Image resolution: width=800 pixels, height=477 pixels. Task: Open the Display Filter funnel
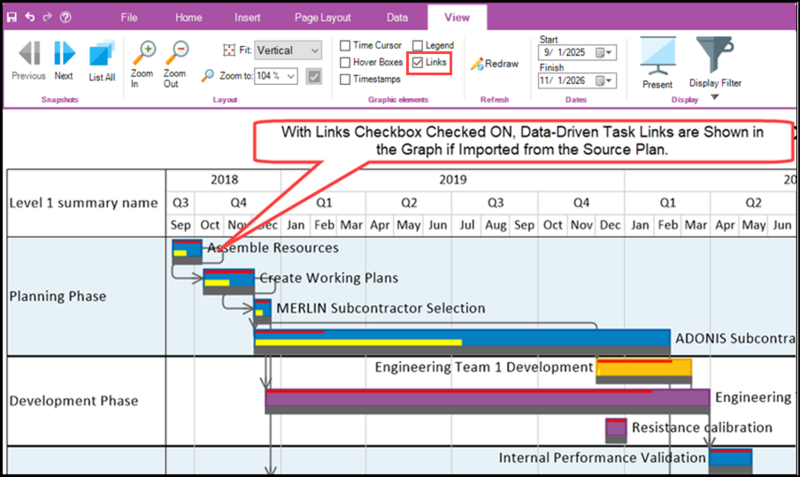click(715, 62)
